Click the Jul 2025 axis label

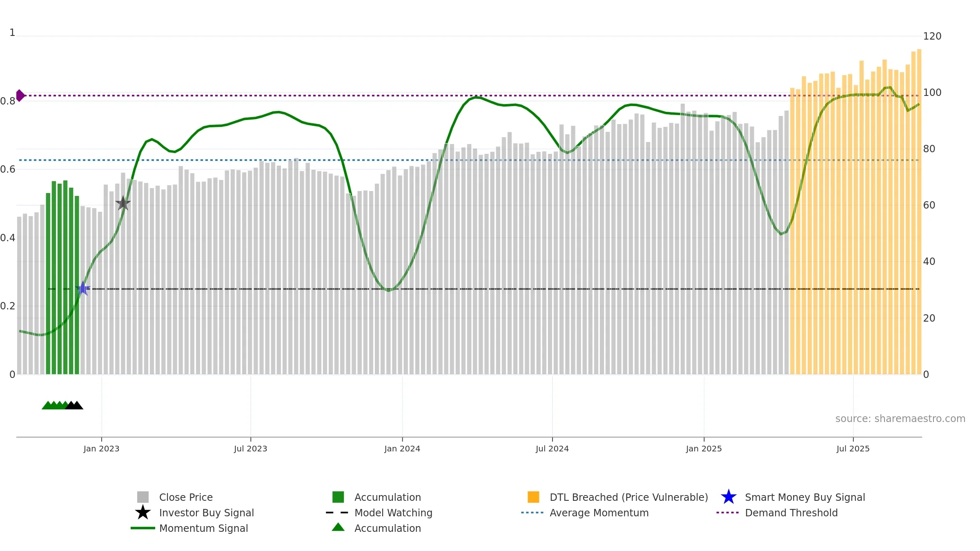(853, 449)
